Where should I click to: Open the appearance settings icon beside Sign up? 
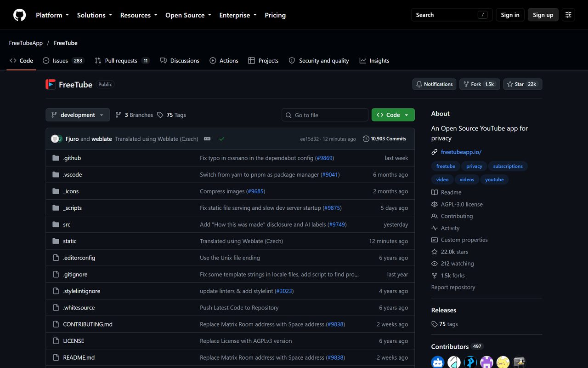point(568,15)
